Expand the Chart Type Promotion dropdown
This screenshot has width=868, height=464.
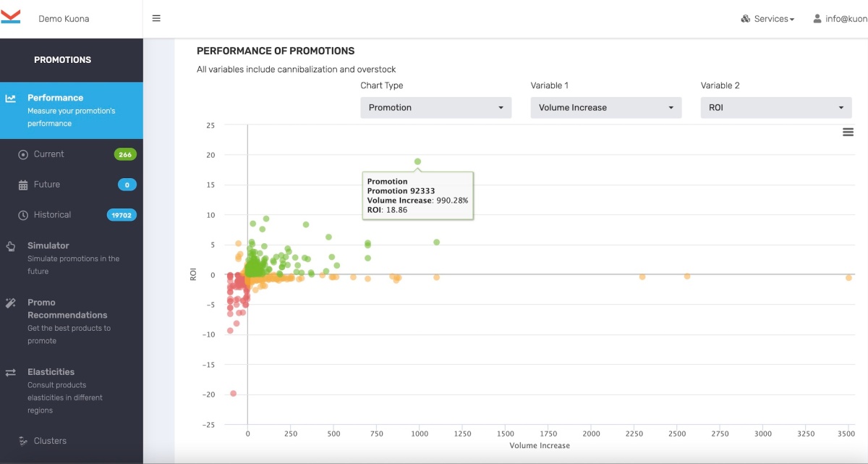pos(435,108)
